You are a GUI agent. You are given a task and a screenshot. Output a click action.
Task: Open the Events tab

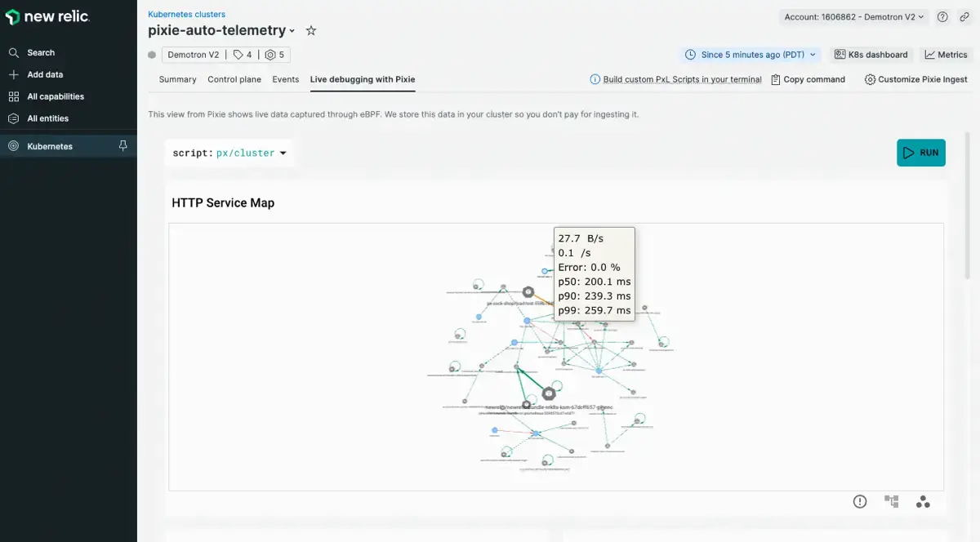[x=286, y=79]
